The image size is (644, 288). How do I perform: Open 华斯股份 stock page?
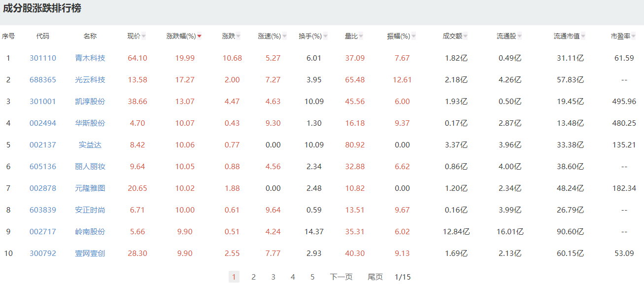click(90, 123)
